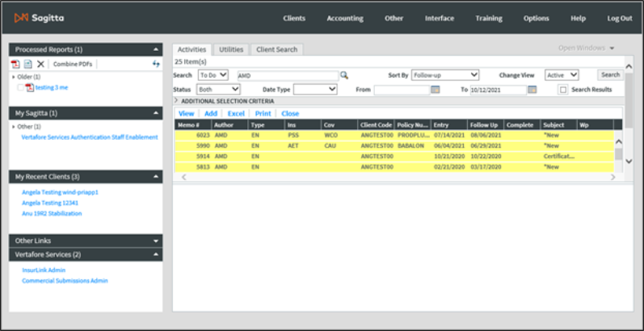
Task: Open the Accounting menu
Action: [345, 18]
